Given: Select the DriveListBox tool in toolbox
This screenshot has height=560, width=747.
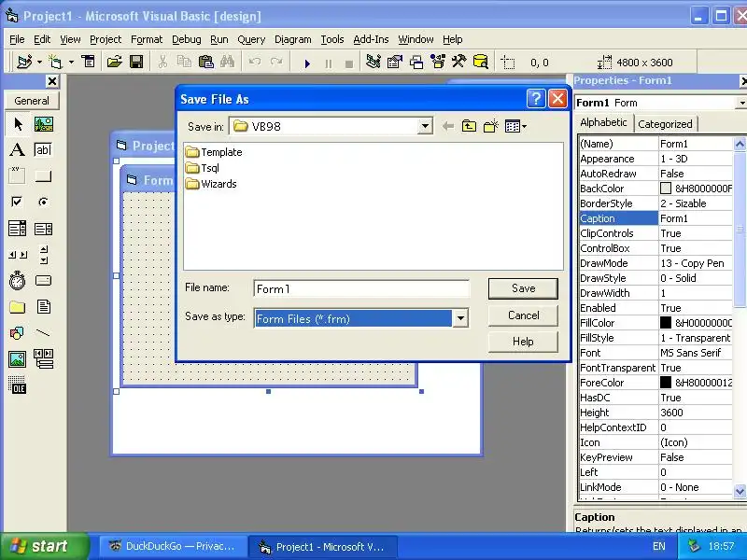Looking at the screenshot, I should (x=43, y=281).
